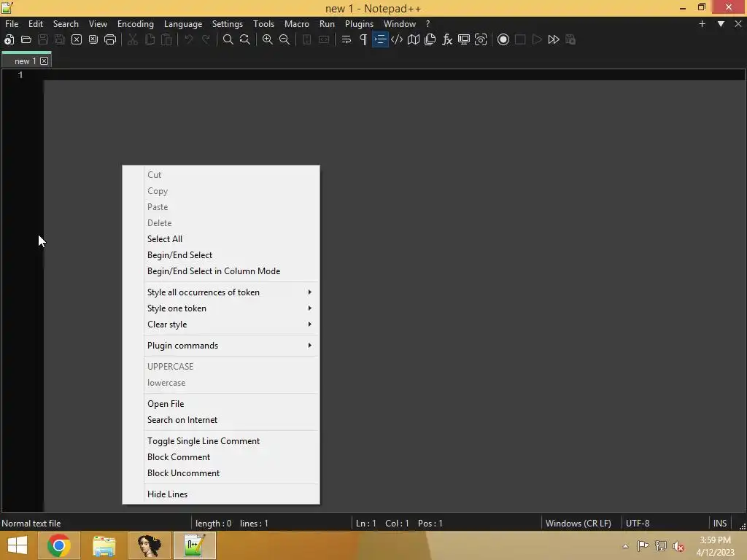Open the File menu
Screen dimensions: 747x560
(12, 24)
